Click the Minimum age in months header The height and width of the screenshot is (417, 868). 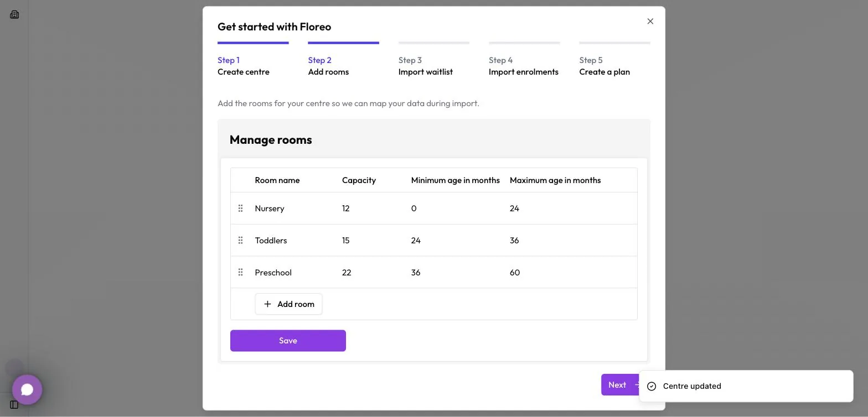[x=456, y=180]
